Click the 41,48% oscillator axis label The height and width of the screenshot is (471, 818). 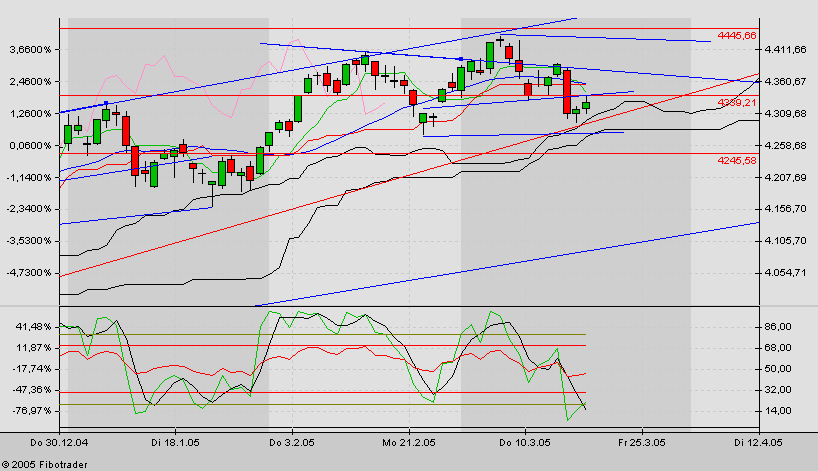[x=34, y=327]
